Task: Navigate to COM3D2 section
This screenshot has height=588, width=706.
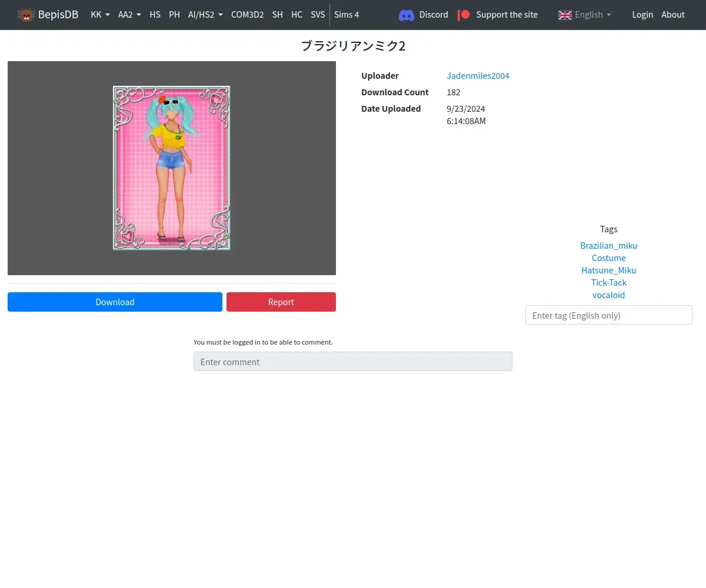Action: click(x=247, y=15)
